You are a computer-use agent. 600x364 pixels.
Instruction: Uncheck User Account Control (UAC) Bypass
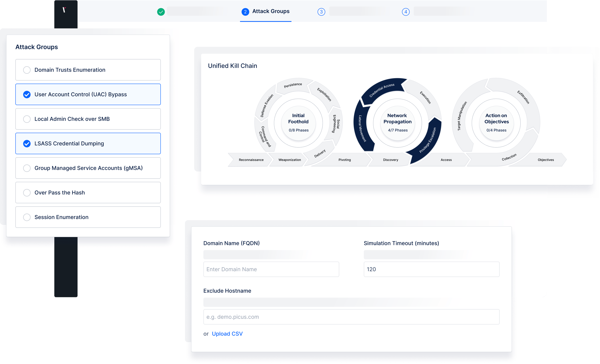27,94
